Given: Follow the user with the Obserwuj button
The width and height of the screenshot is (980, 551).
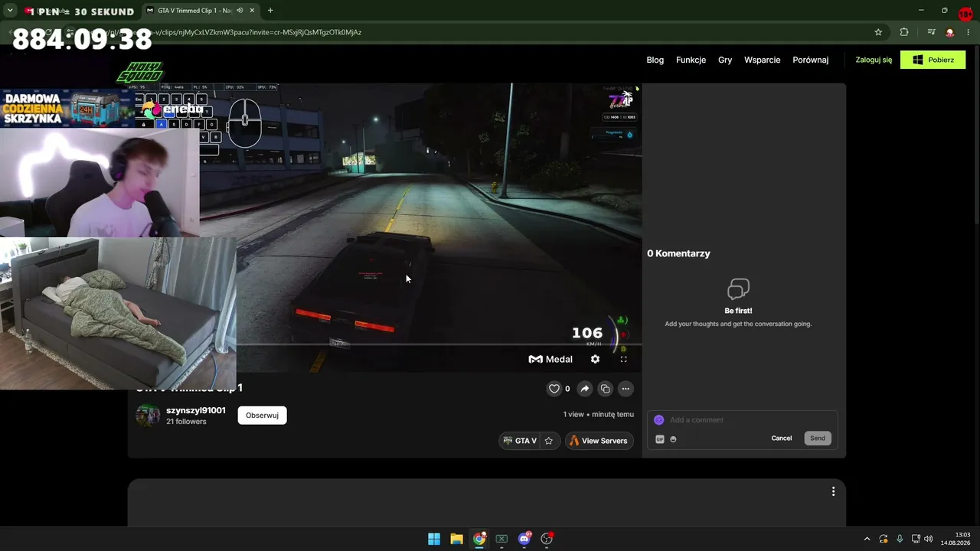Looking at the screenshot, I should coord(262,416).
